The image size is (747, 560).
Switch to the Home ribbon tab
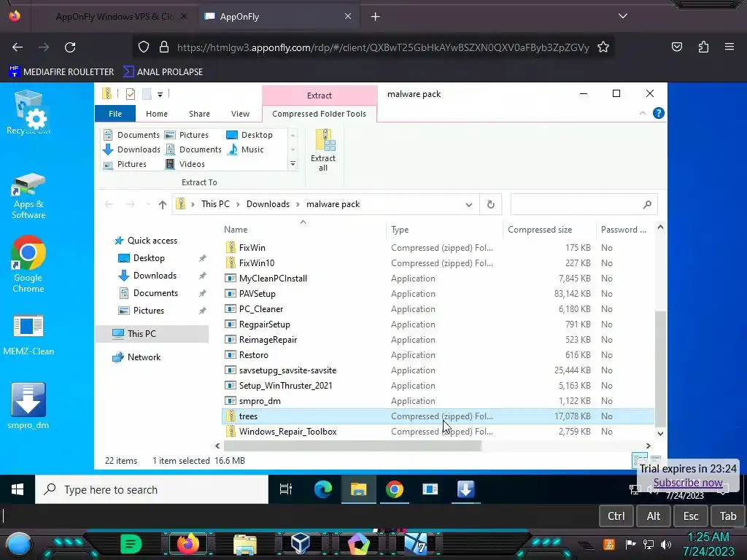157,114
